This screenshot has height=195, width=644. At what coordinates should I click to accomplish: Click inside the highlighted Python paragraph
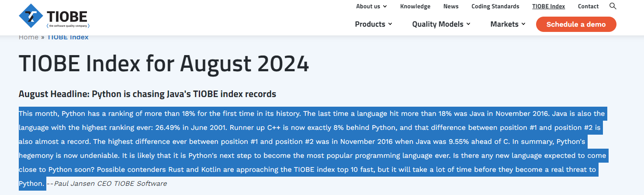(312, 148)
